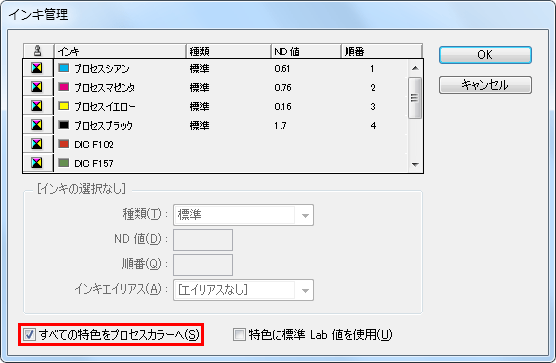
Task: Click sequence number 1 in シアン row
Action: 372,68
